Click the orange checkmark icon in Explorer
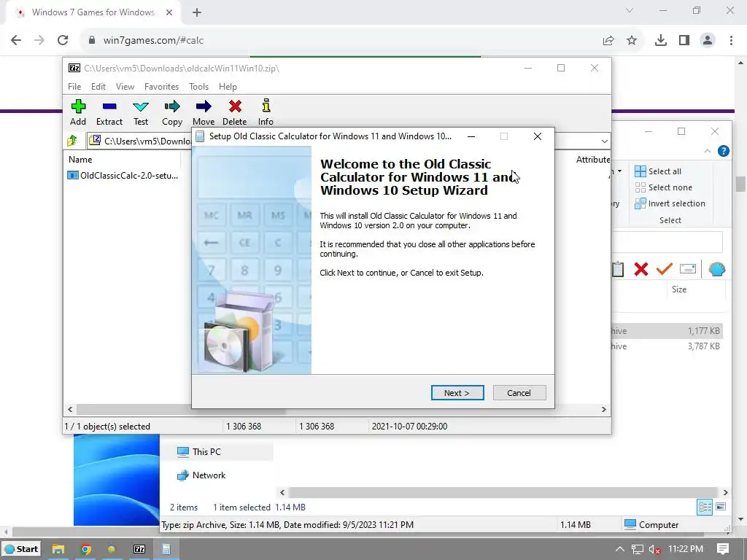The image size is (747, 560). click(x=664, y=269)
